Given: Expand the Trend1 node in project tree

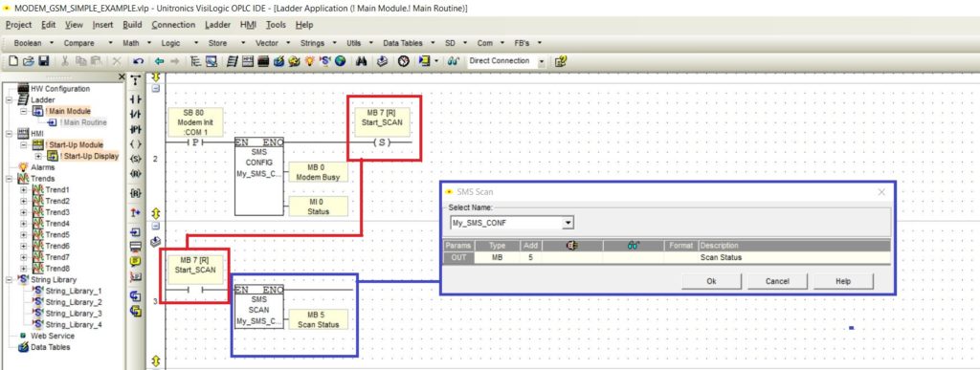Looking at the screenshot, I should pos(24,189).
